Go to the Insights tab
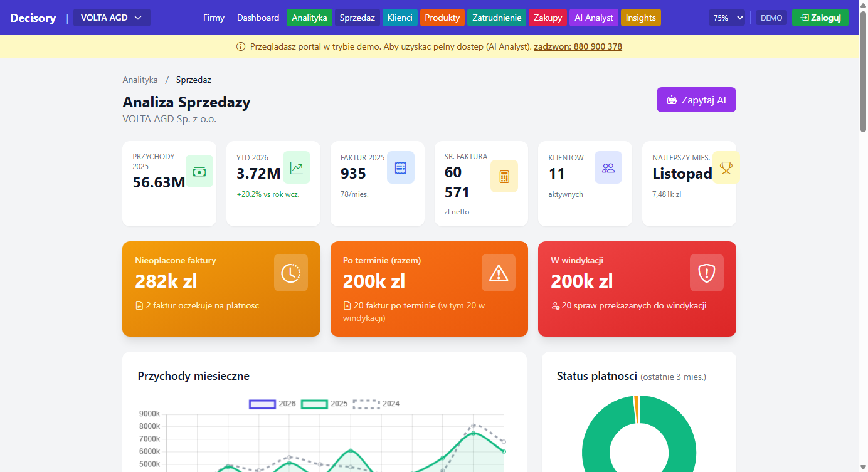 [x=640, y=18]
